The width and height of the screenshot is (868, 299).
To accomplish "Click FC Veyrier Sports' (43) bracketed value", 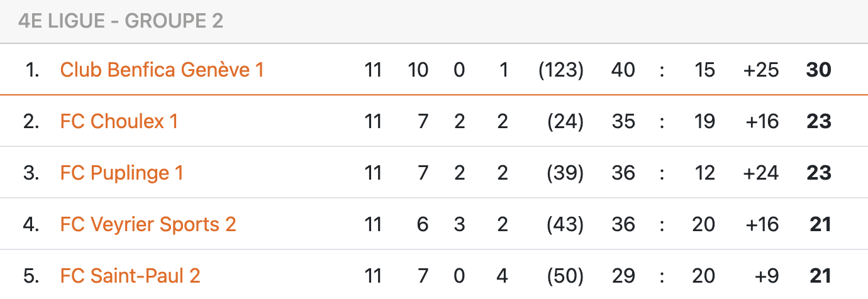I will (x=565, y=224).
